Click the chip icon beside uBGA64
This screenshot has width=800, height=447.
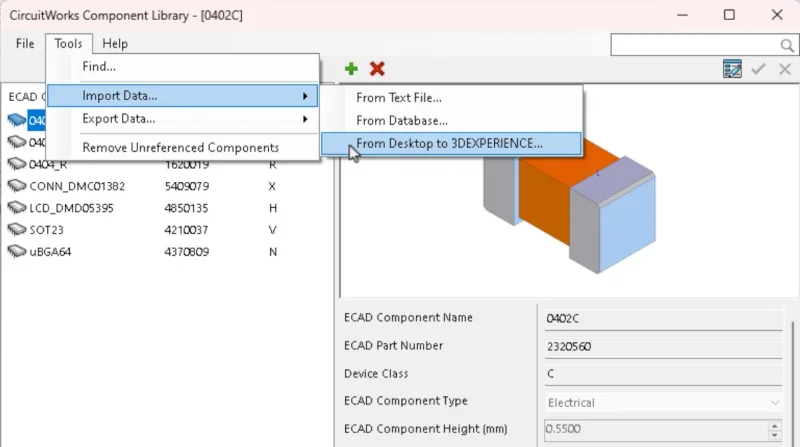(17, 252)
